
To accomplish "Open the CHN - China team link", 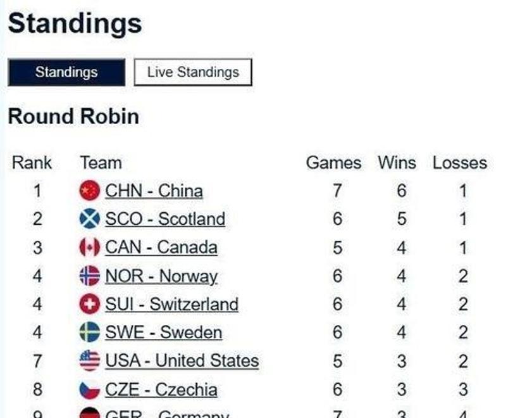I will point(154,191).
